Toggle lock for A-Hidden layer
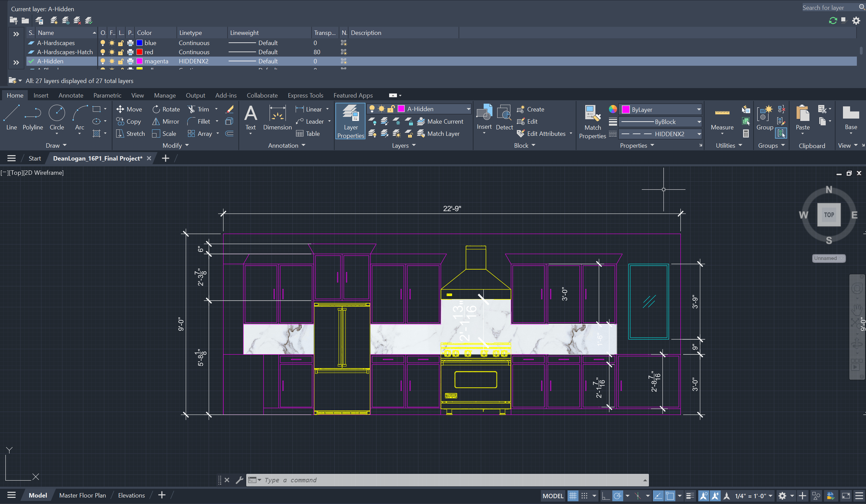The height and width of the screenshot is (504, 866). pos(121,61)
